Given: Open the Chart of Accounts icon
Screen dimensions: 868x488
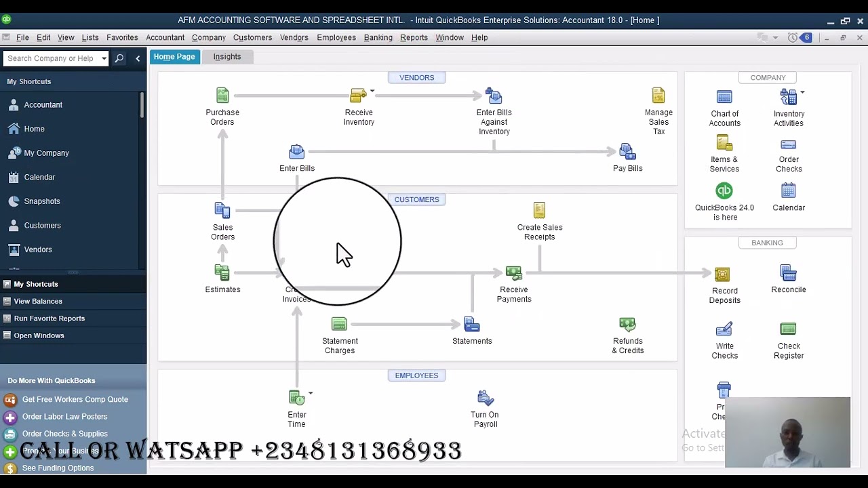Looking at the screenshot, I should pos(724,97).
